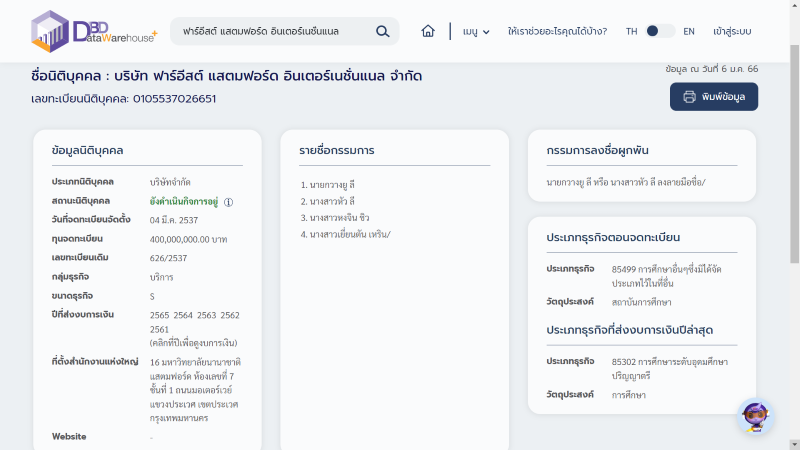Open financial statement year 2563
The height and width of the screenshot is (450, 800).
tap(206, 315)
